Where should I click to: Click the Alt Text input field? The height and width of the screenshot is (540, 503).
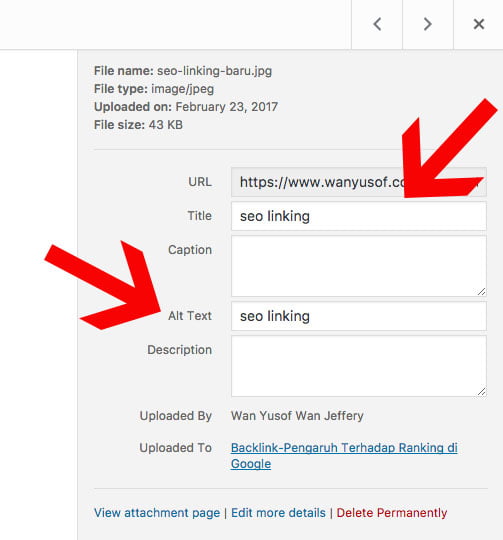click(x=359, y=316)
